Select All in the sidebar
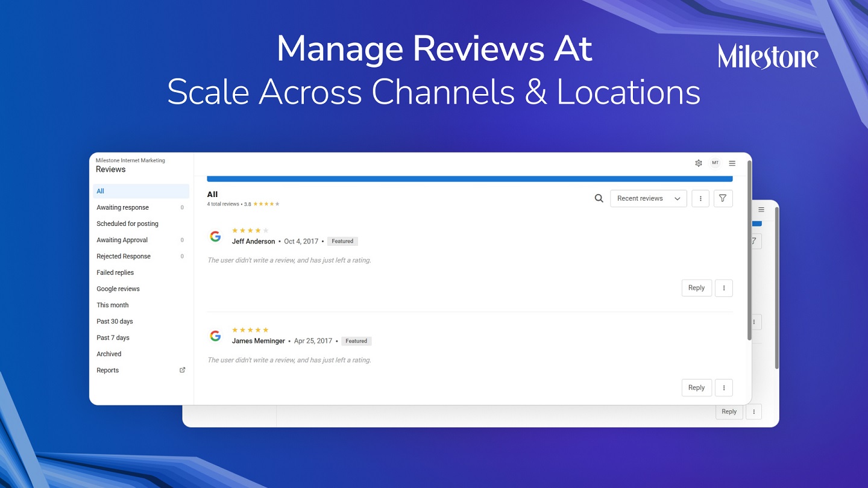 141,191
